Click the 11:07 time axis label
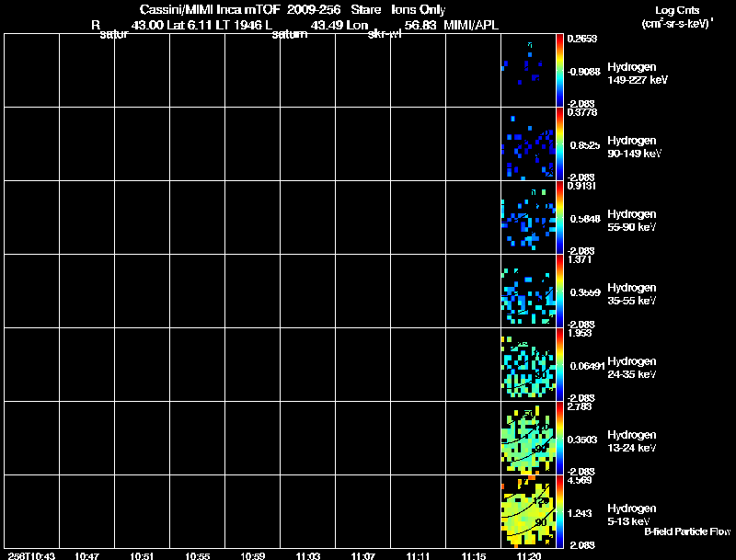Screen dimensions: 736x560 [362, 555]
